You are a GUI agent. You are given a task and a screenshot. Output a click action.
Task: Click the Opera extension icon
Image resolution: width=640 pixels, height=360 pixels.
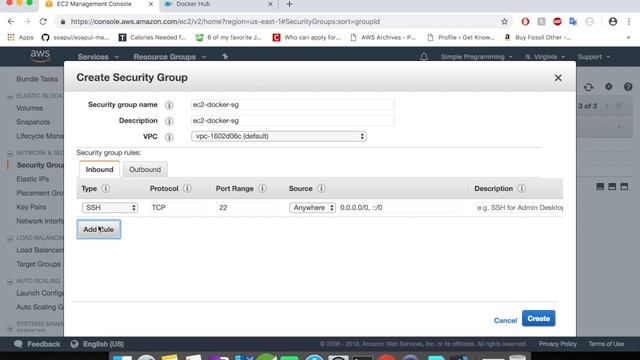tap(525, 22)
